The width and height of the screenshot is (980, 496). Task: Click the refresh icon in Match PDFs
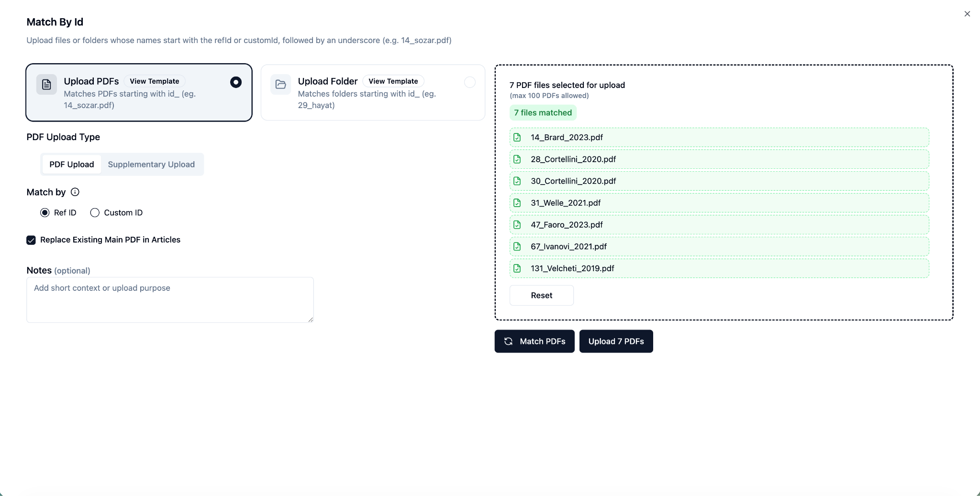click(x=509, y=342)
